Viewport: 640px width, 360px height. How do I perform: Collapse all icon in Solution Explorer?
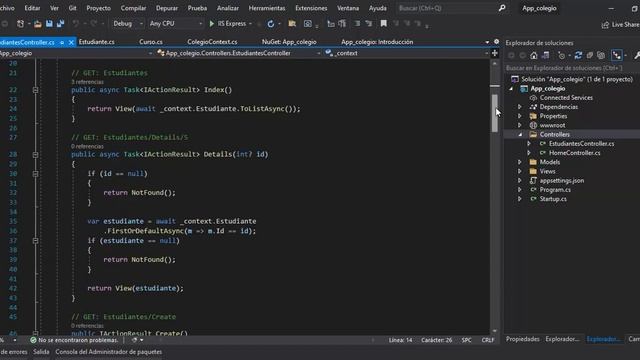click(x=590, y=56)
